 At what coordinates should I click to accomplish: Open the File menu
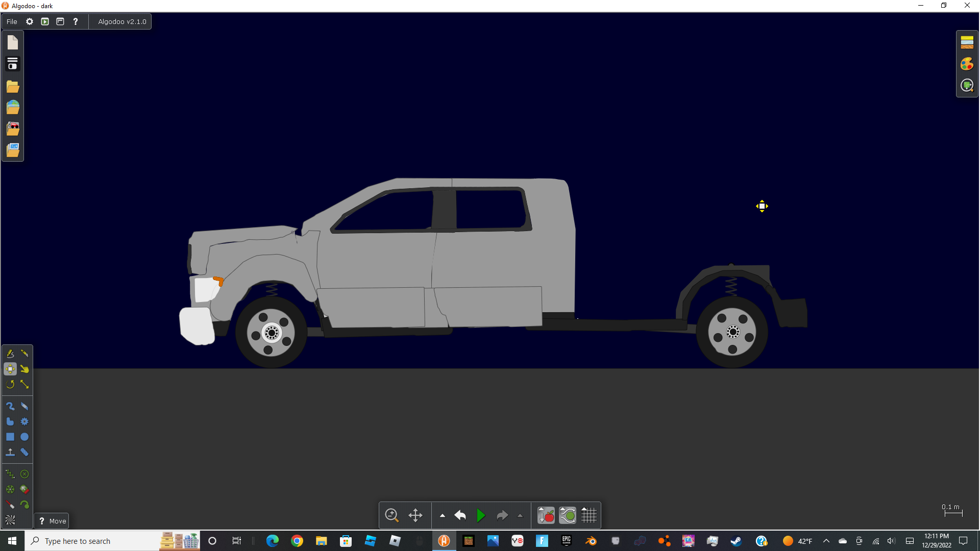pos(12,21)
